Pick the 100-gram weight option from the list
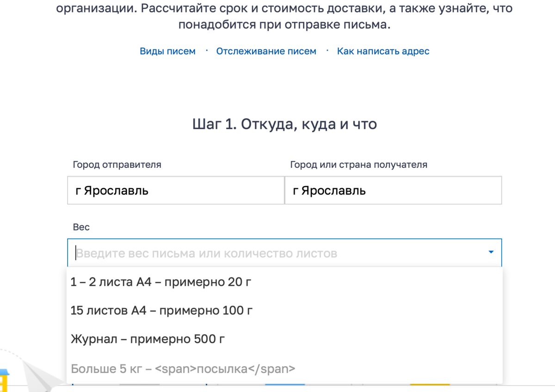 [x=161, y=310]
